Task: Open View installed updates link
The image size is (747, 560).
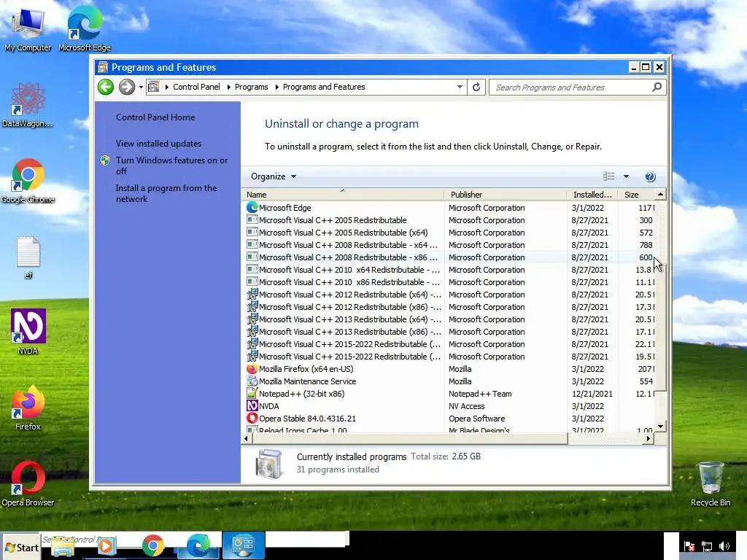Action: click(x=158, y=144)
